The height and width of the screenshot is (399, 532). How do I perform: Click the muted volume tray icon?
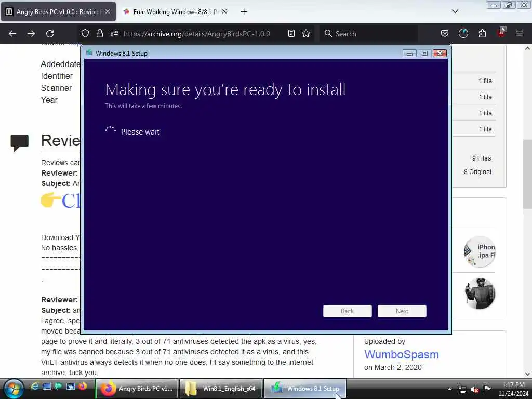pos(475,389)
